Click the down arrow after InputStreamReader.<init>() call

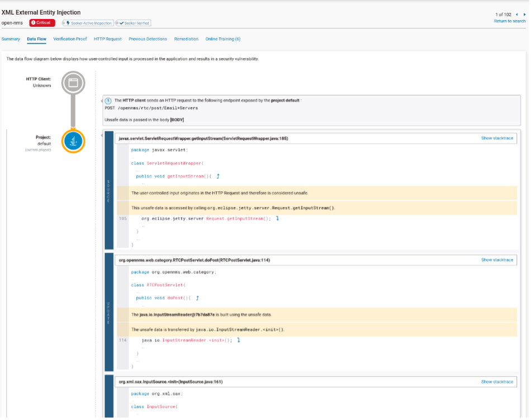coord(239,340)
